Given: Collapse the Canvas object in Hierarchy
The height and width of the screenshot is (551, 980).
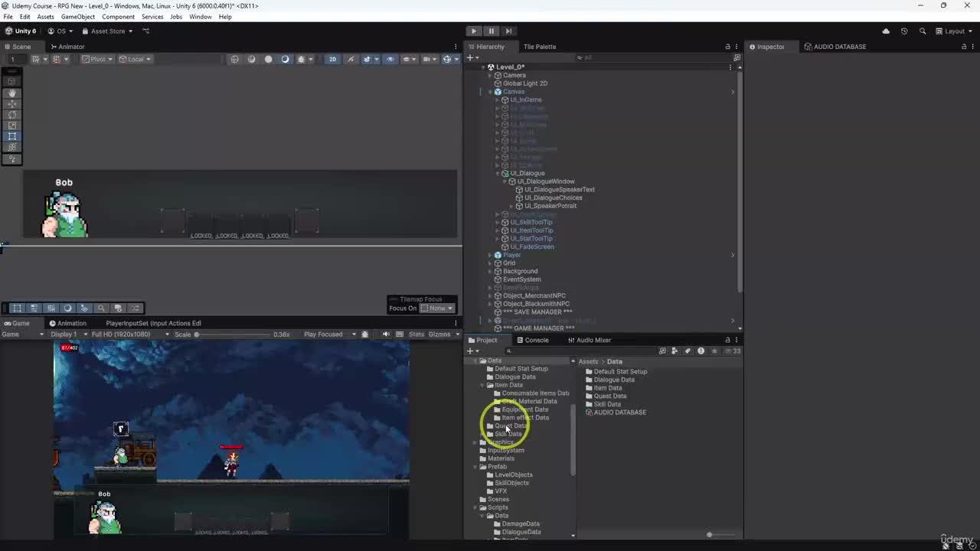Looking at the screenshot, I should click(490, 92).
